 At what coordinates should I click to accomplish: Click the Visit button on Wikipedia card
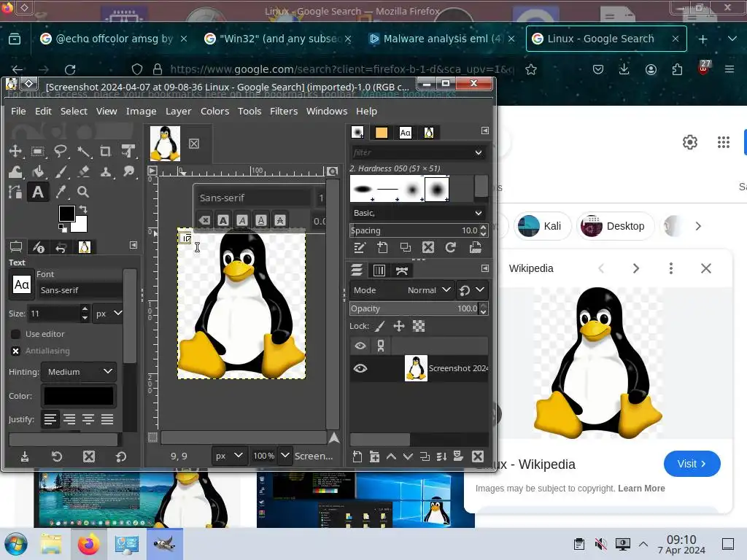[692, 464]
